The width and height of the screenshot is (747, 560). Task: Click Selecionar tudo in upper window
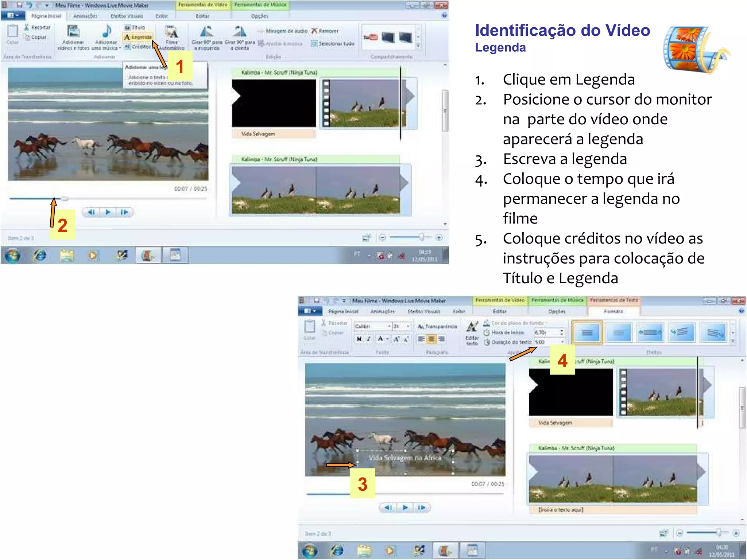(333, 44)
